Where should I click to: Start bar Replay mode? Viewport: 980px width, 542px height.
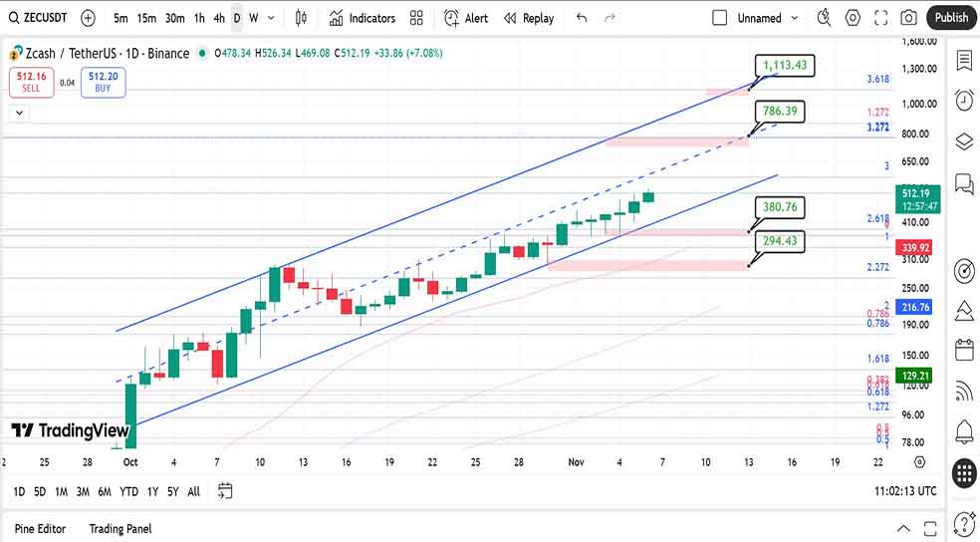coord(528,18)
